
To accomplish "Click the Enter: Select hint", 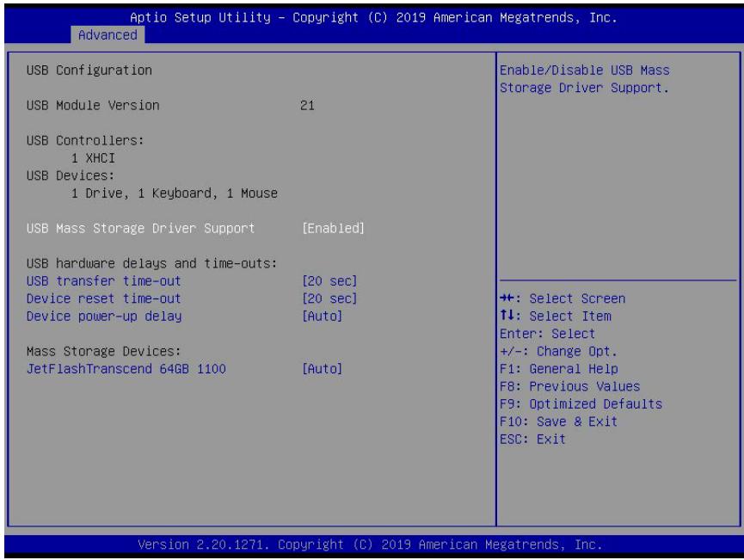I will (x=548, y=334).
